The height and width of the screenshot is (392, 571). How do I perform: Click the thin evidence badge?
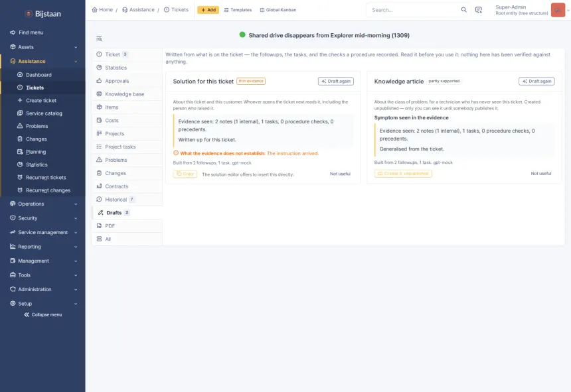[251, 81]
